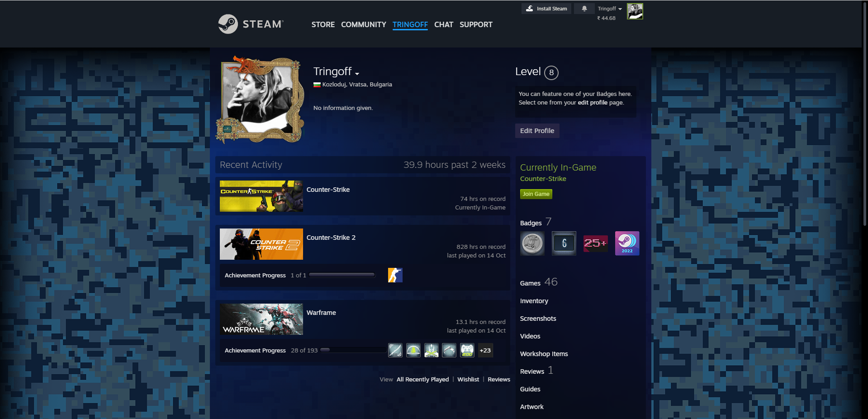This screenshot has width=868, height=419.
Task: Click the Years of Service 6 badge
Action: pyautogui.click(x=564, y=243)
